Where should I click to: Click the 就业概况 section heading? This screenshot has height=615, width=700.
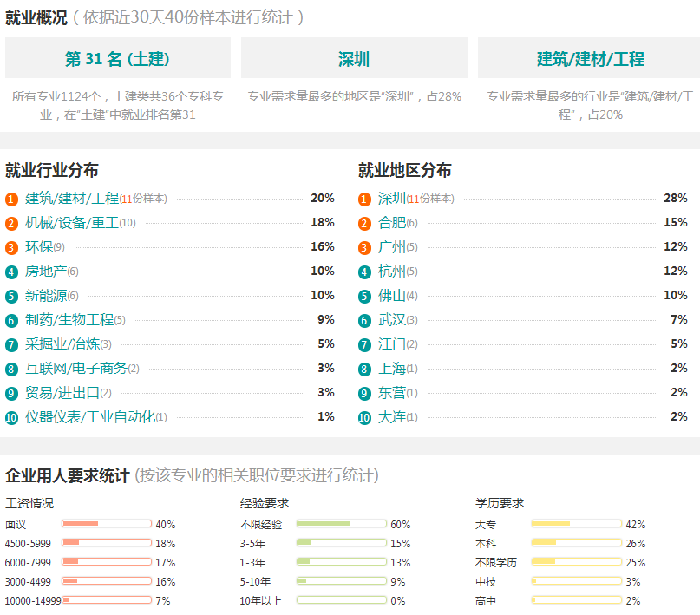click(36, 17)
